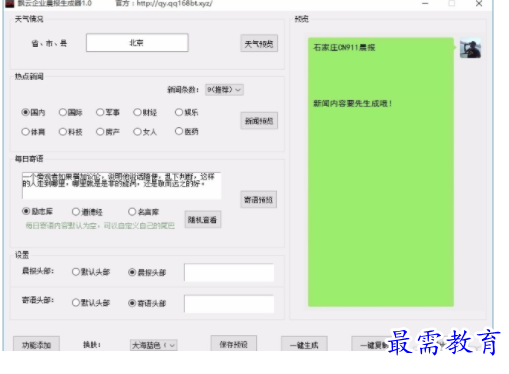Click the 寄语预览 preview button
Image resolution: width=509 pixels, height=374 pixels.
tap(259, 200)
